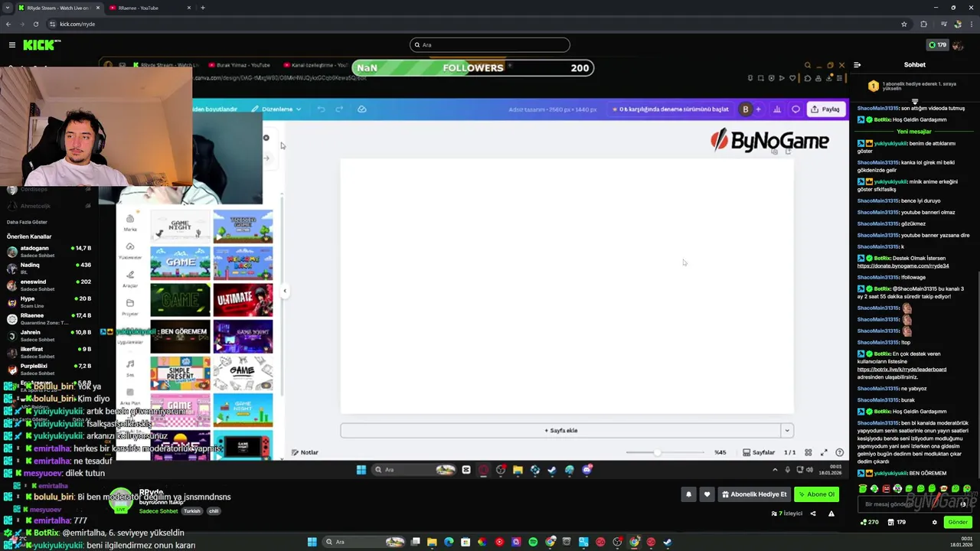Start the trial via deneme sürümünü başlat
The height and width of the screenshot is (551, 980).
click(x=670, y=109)
